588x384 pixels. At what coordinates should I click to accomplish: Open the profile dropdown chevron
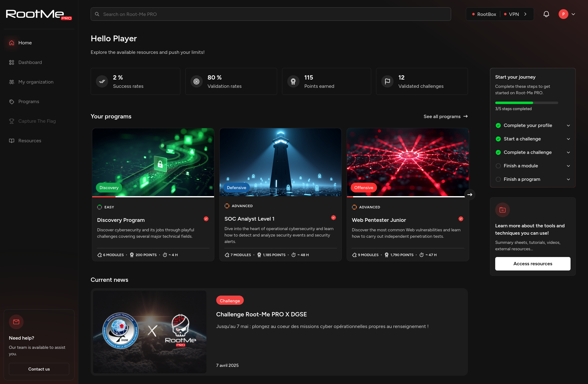pos(573,14)
